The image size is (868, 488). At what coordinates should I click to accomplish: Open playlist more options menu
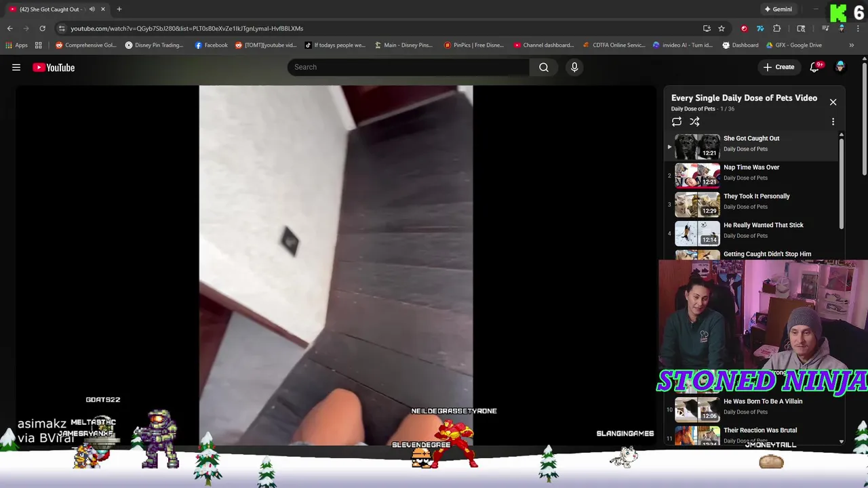pos(833,122)
